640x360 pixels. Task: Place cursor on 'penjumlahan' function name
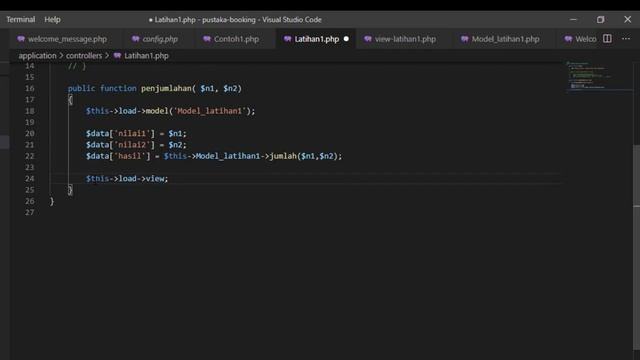166,88
